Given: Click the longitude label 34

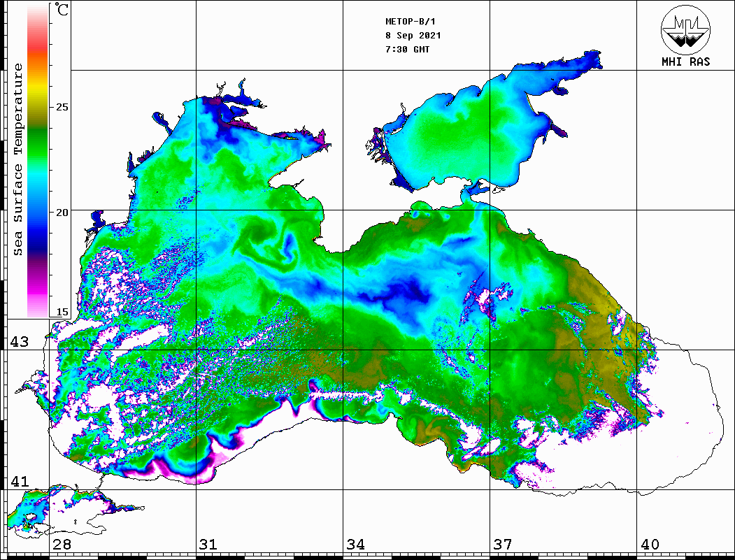Looking at the screenshot, I should coord(356,545).
